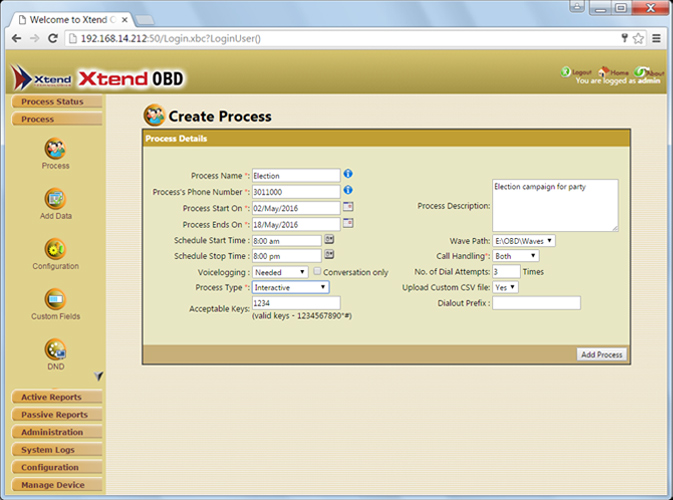Screen dimensions: 673x500
Task: Open the Administration menu
Action: (x=57, y=432)
